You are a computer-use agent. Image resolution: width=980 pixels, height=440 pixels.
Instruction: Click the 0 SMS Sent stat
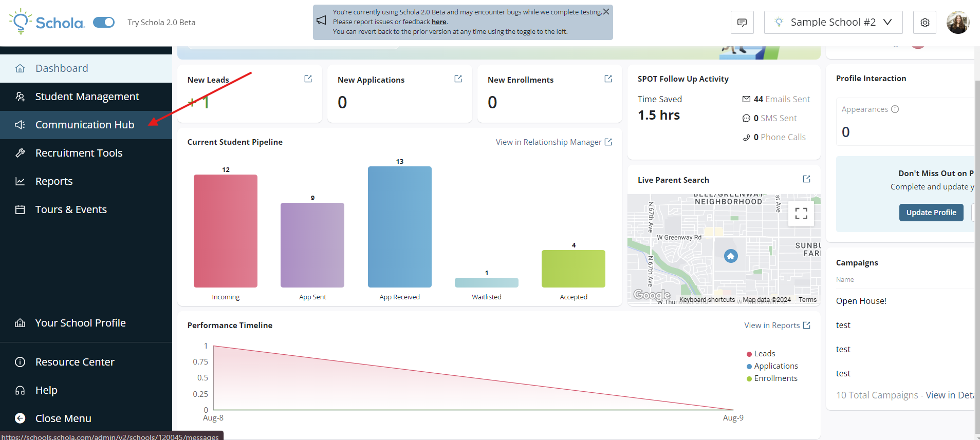pyautogui.click(x=769, y=118)
